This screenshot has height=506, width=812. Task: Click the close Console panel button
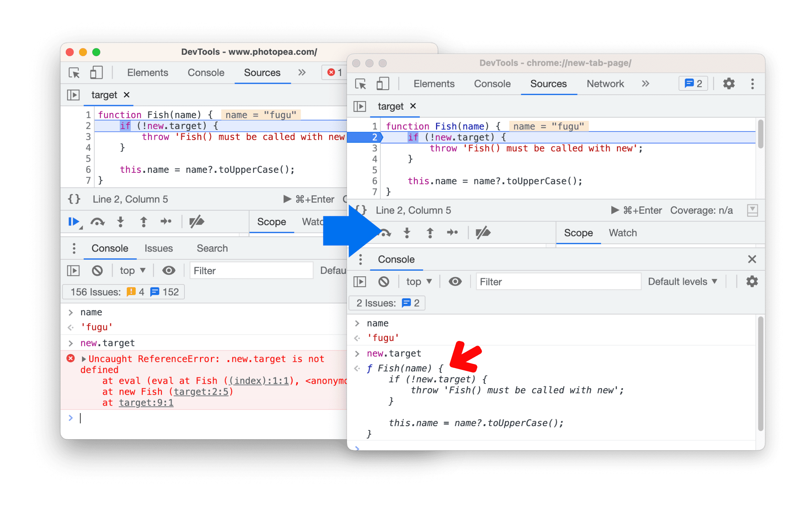point(752,259)
